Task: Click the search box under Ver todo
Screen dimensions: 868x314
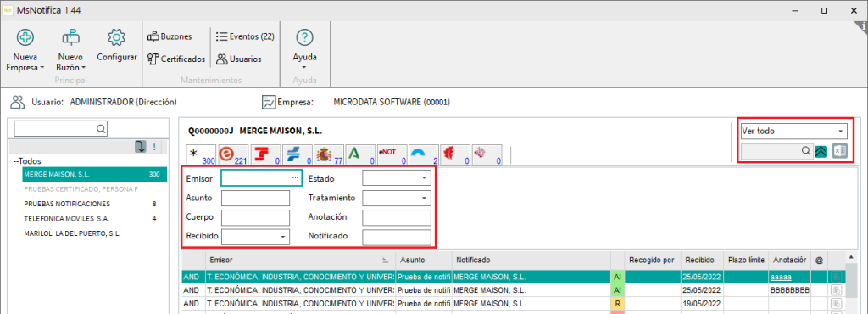Action: tap(776, 151)
